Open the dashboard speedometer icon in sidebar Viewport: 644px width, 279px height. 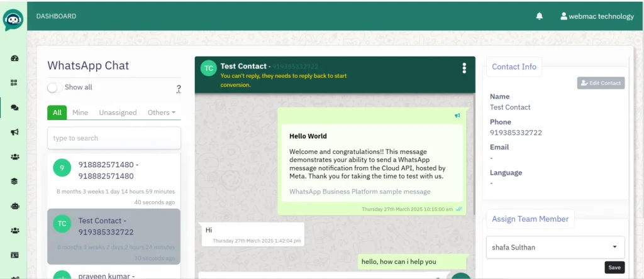point(14,58)
